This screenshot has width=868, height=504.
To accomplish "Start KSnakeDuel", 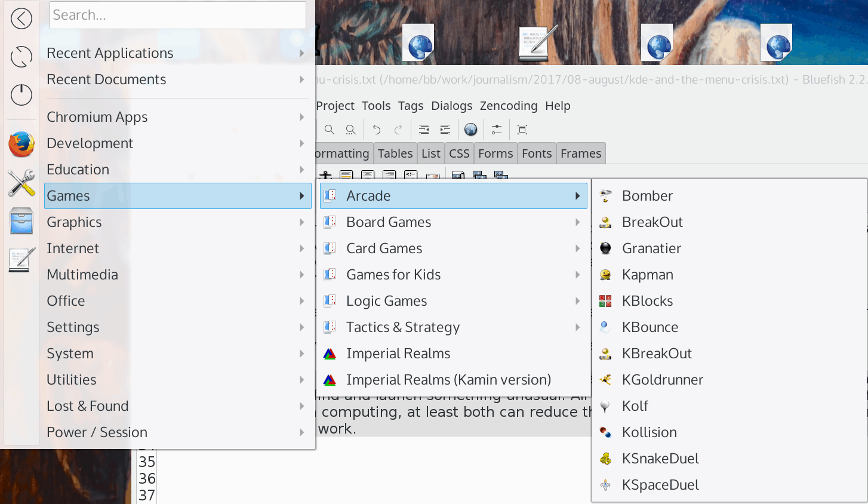I will pyautogui.click(x=730, y=459).
